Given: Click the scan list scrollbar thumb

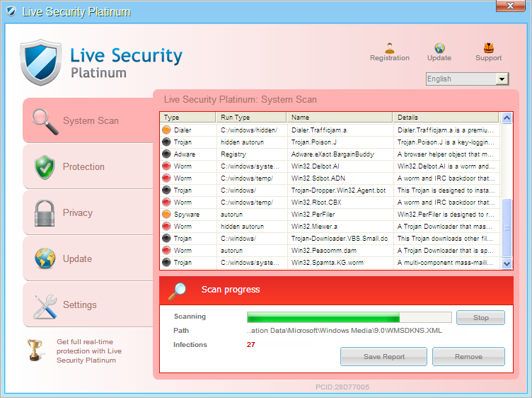Looking at the screenshot, I should (507, 228).
